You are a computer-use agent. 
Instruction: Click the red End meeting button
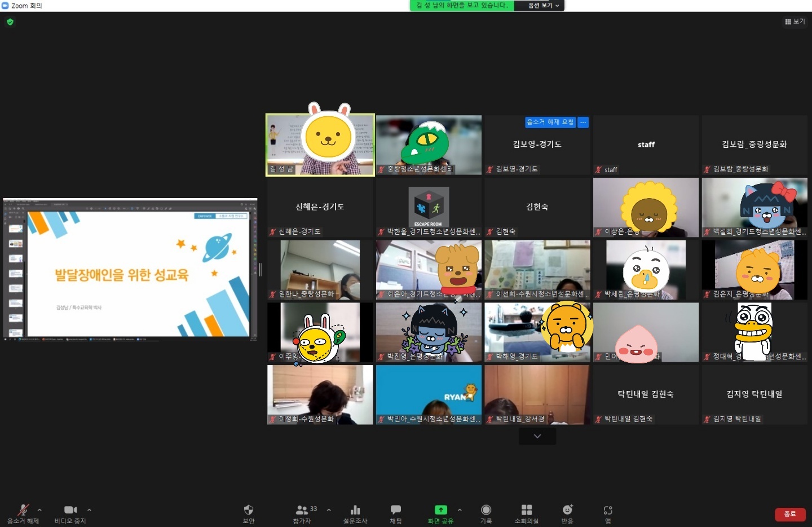click(x=790, y=514)
